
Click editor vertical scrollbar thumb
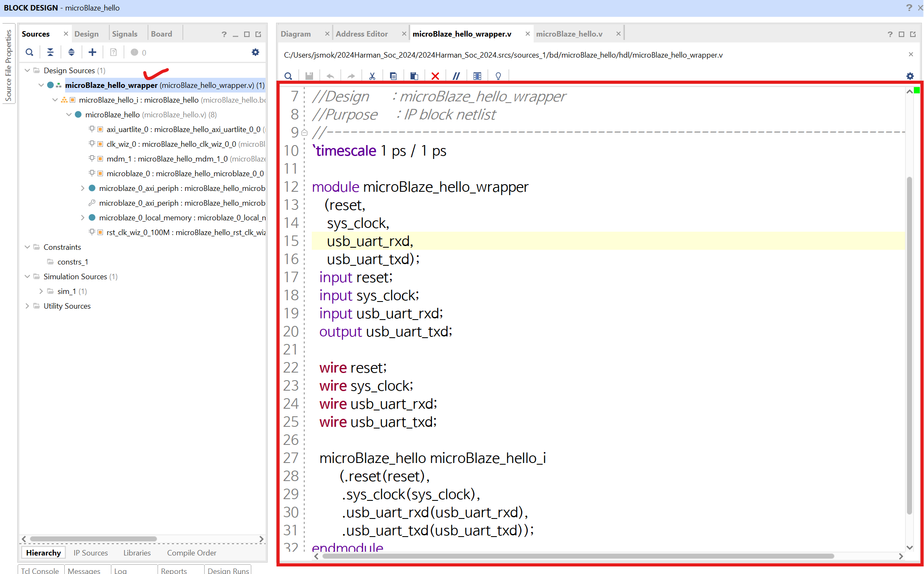coord(910,345)
